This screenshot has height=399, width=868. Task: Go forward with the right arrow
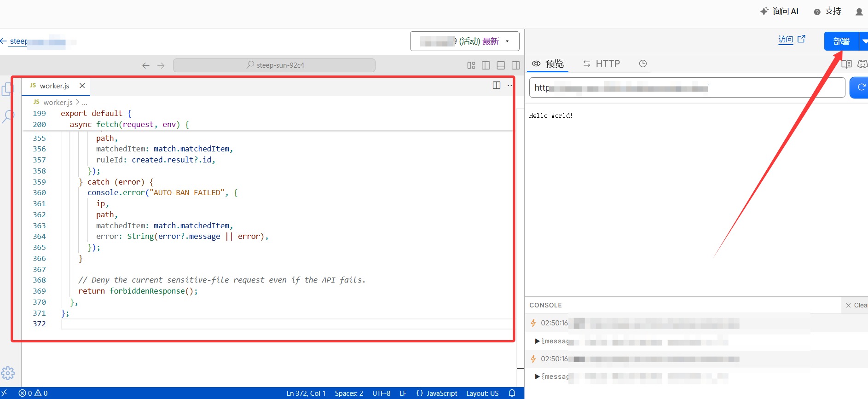click(161, 65)
